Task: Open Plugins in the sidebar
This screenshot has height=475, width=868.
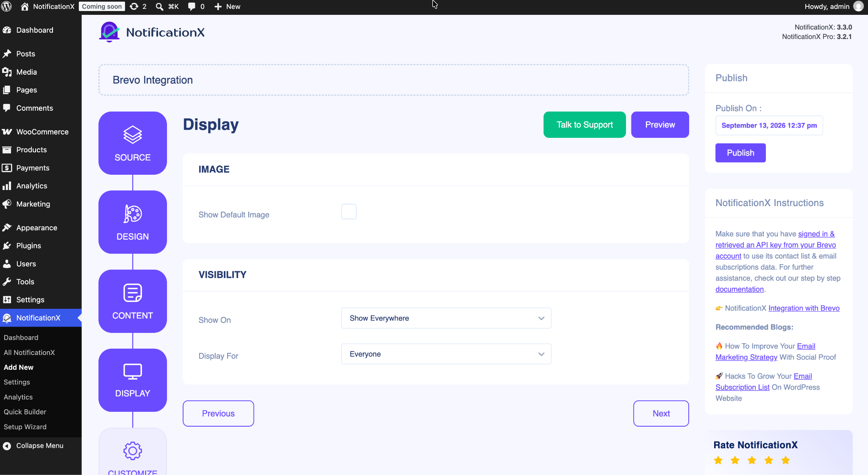Action: coord(41,246)
